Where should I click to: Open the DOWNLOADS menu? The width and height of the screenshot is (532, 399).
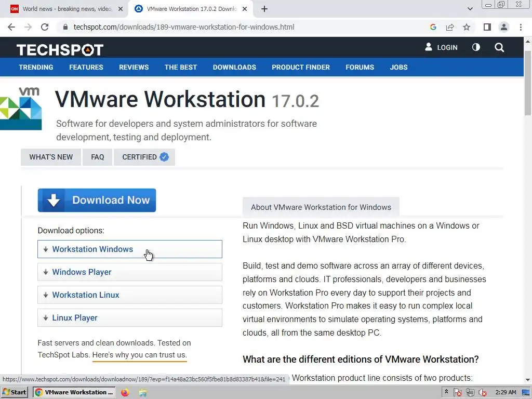tap(234, 67)
